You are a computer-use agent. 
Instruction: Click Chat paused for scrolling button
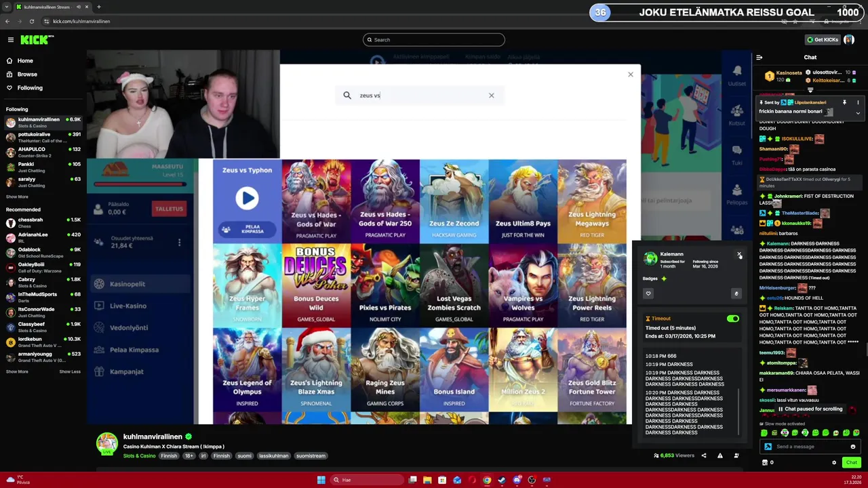[x=810, y=409]
